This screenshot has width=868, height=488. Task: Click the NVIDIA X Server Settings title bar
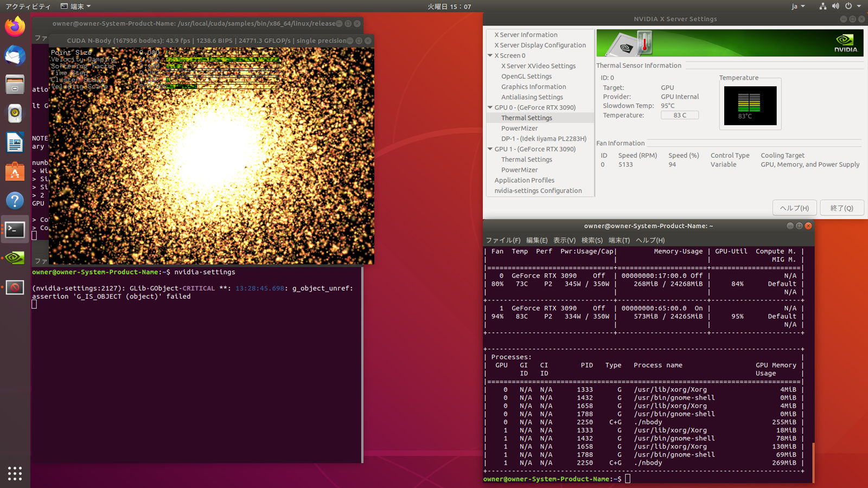click(675, 19)
